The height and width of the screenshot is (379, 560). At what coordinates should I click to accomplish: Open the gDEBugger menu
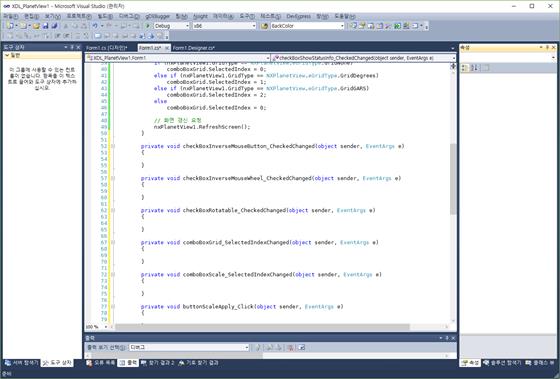pos(158,16)
